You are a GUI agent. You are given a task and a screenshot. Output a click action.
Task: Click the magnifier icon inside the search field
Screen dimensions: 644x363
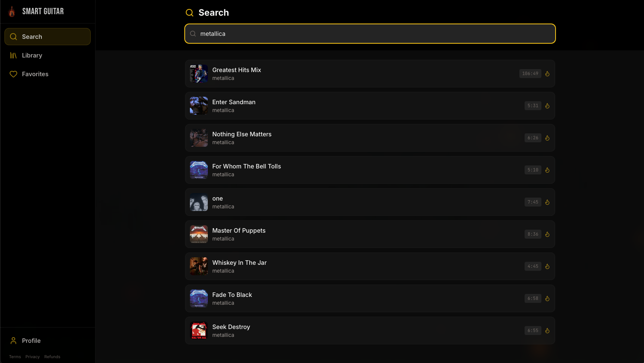pos(193,34)
